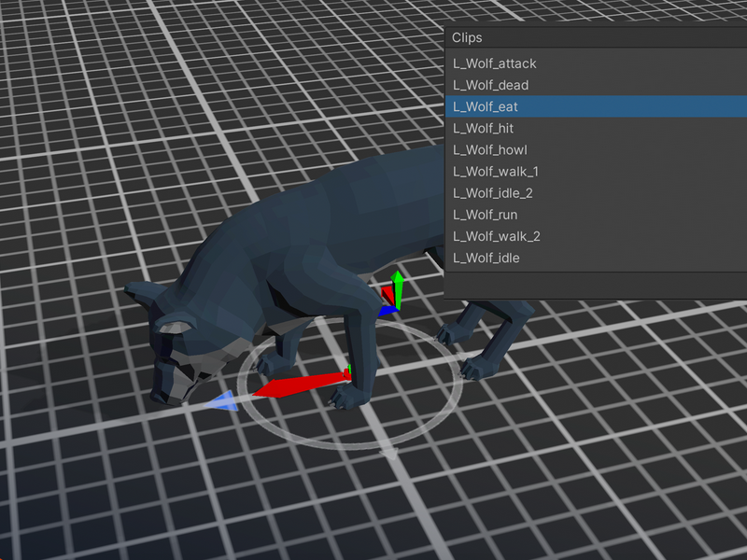
Task: Click the empty footer area below the clips list
Action: (x=596, y=285)
